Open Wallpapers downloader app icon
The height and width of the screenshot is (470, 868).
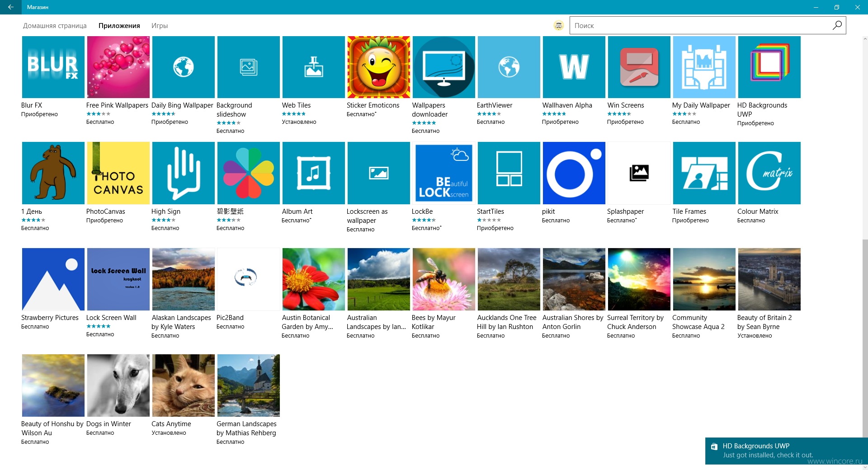click(x=444, y=67)
